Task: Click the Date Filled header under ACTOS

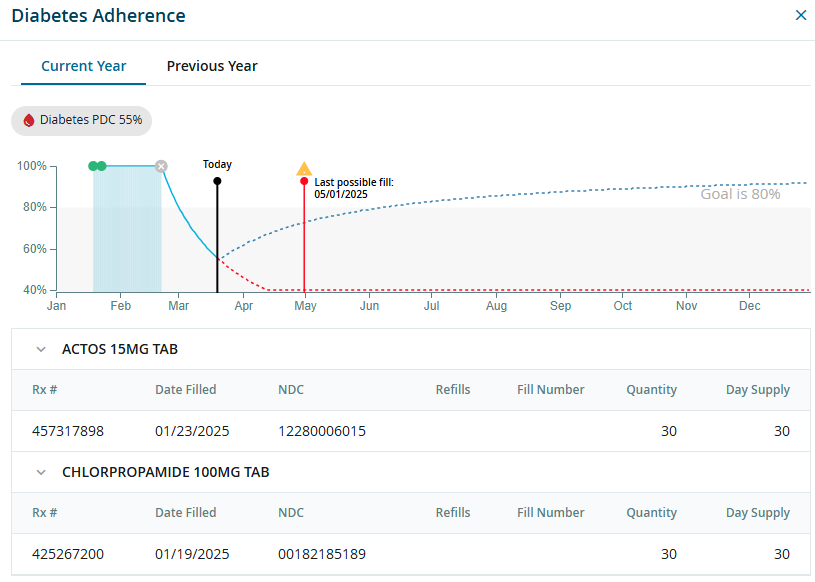Action: click(x=186, y=390)
